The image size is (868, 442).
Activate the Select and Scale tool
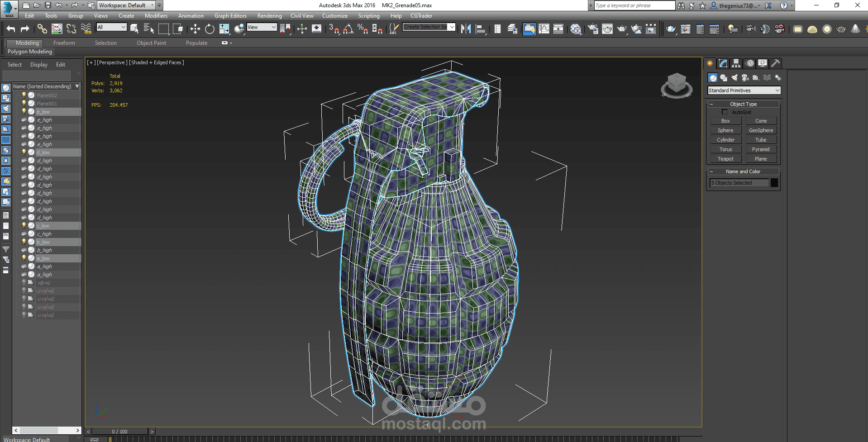pos(224,29)
